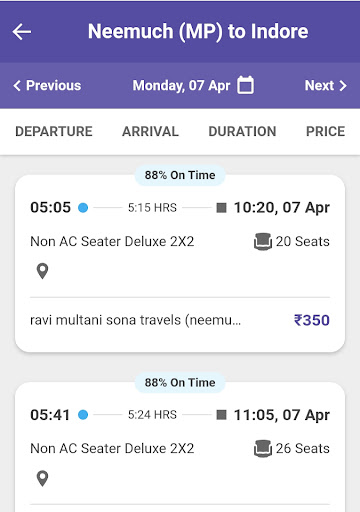Sort buses by ARRIVAL

[150, 131]
